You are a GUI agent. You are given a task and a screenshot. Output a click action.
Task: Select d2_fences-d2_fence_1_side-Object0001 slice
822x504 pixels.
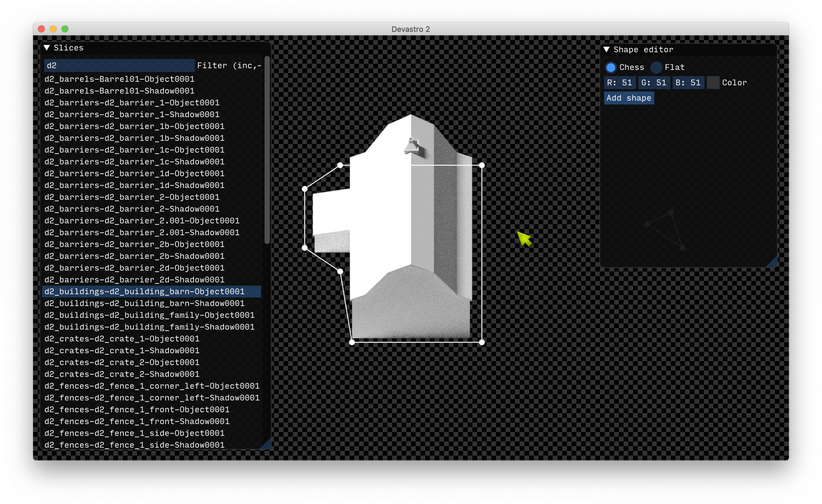click(152, 433)
